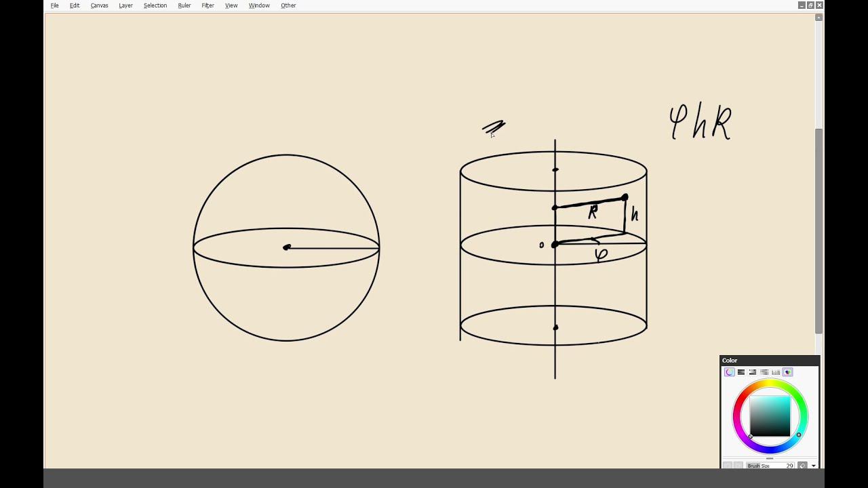This screenshot has width=868, height=488.
Task: Click the vertical scrollbar thumb
Action: pos(819,230)
